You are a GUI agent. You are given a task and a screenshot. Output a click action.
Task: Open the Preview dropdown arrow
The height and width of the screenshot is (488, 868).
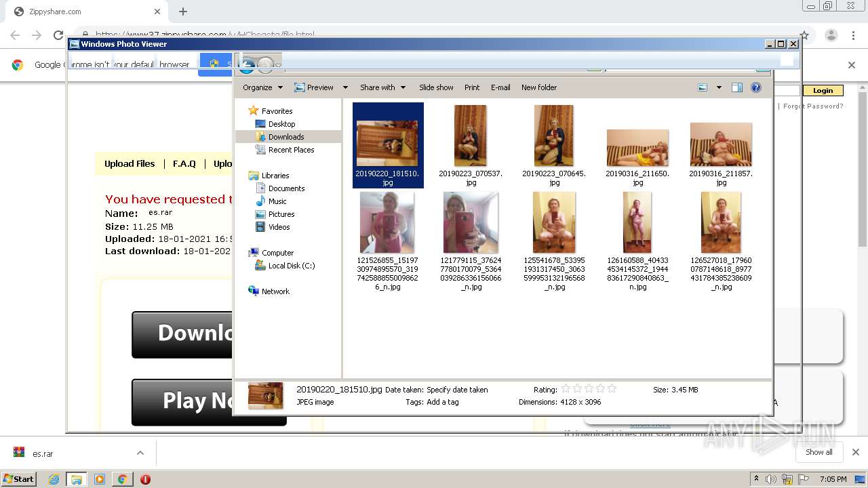tap(345, 87)
